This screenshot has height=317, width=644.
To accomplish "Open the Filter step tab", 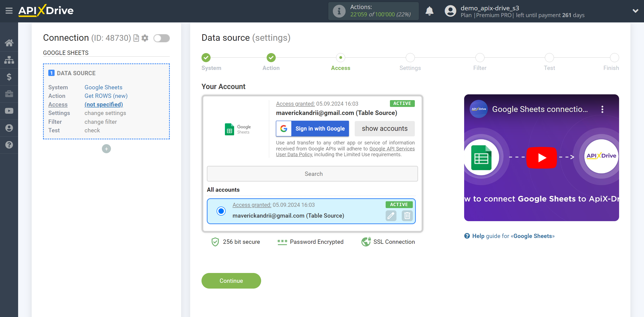I will click(x=479, y=57).
